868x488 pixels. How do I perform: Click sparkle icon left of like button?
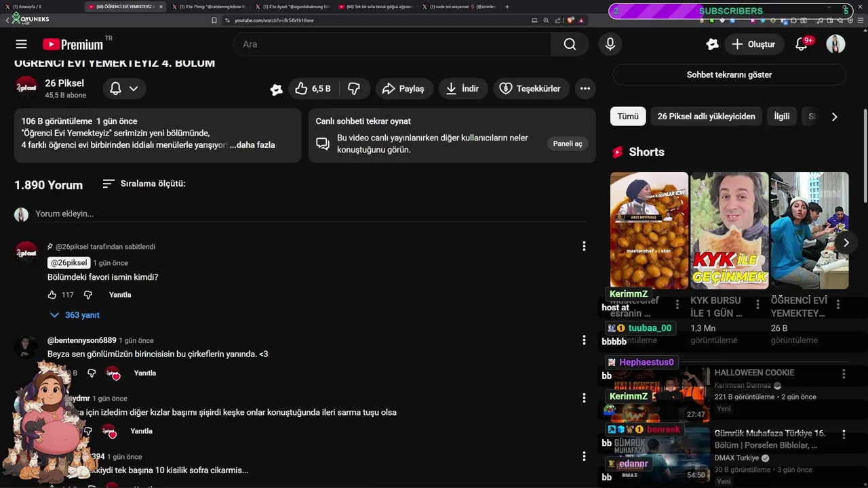(276, 89)
